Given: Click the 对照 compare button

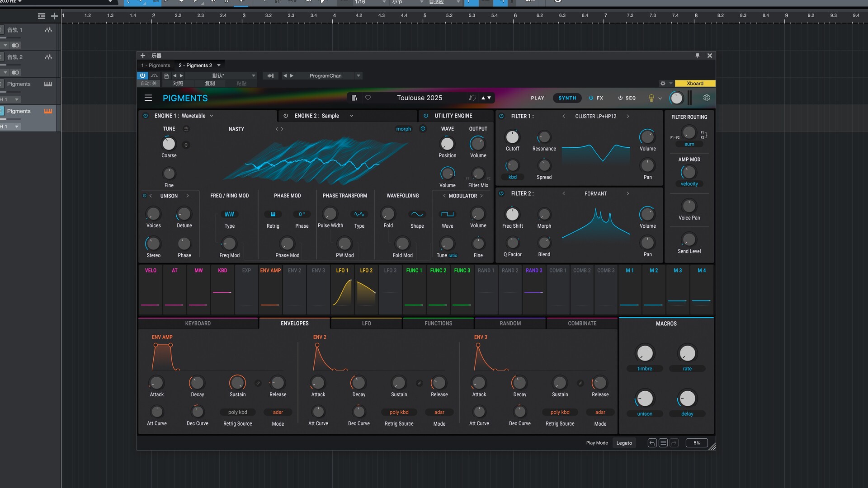Looking at the screenshot, I should click(x=178, y=83).
